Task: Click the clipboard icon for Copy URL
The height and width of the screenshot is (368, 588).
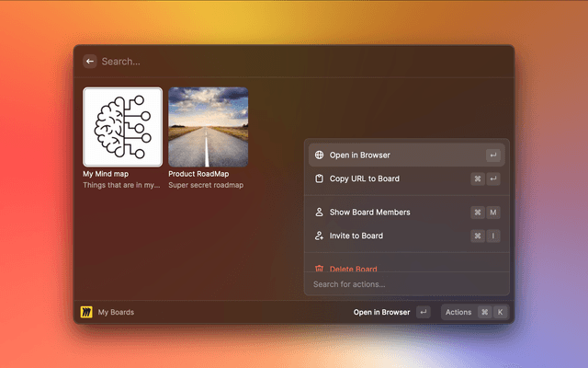Action: [319, 178]
